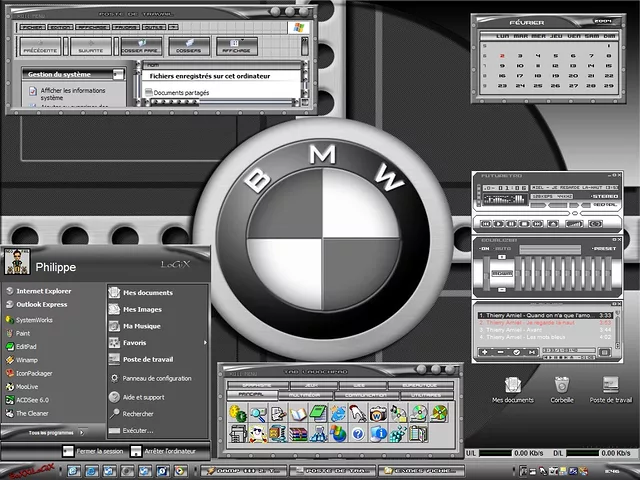The image size is (640, 480).
Task: Toggle the equalizer AUTO switch
Action: pos(501,248)
